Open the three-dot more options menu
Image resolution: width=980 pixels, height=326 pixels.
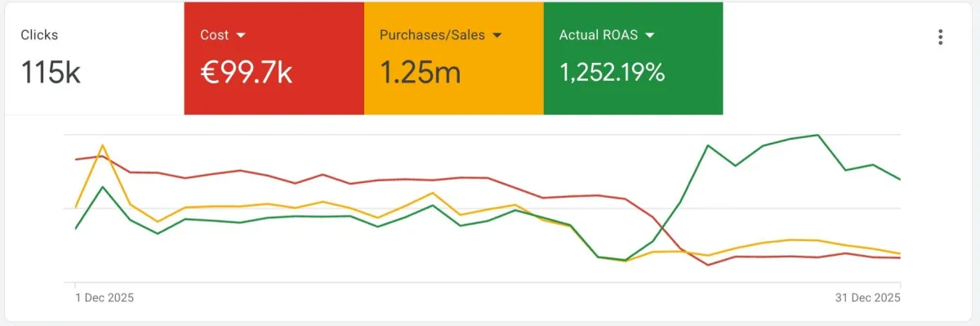(941, 37)
